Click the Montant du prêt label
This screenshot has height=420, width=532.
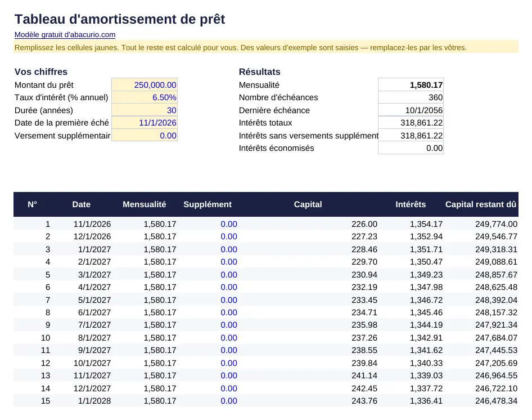point(44,84)
